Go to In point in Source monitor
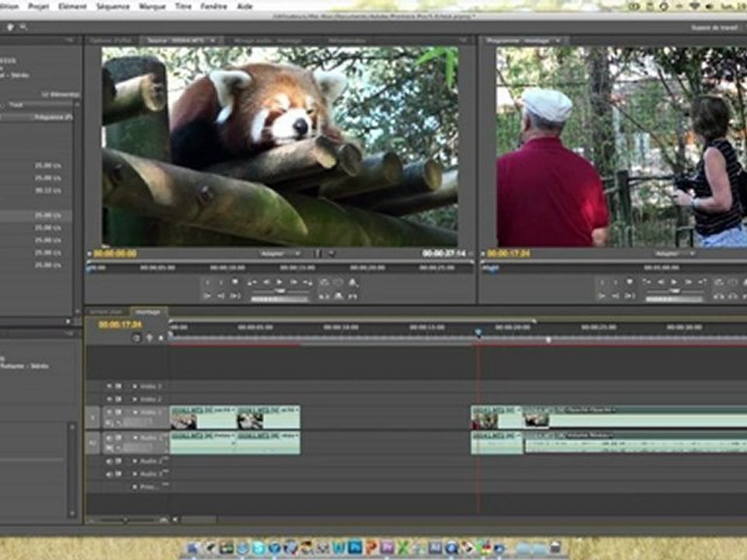This screenshot has width=747, height=560. click(x=207, y=296)
